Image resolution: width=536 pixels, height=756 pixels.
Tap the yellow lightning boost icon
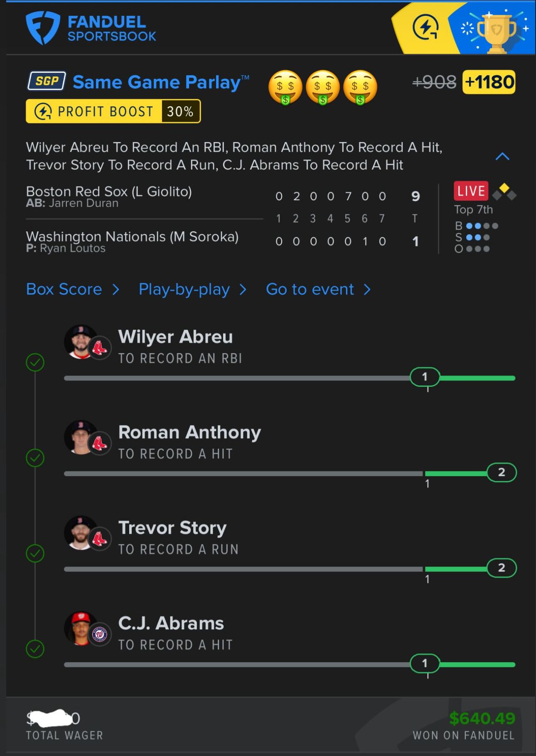point(425,28)
